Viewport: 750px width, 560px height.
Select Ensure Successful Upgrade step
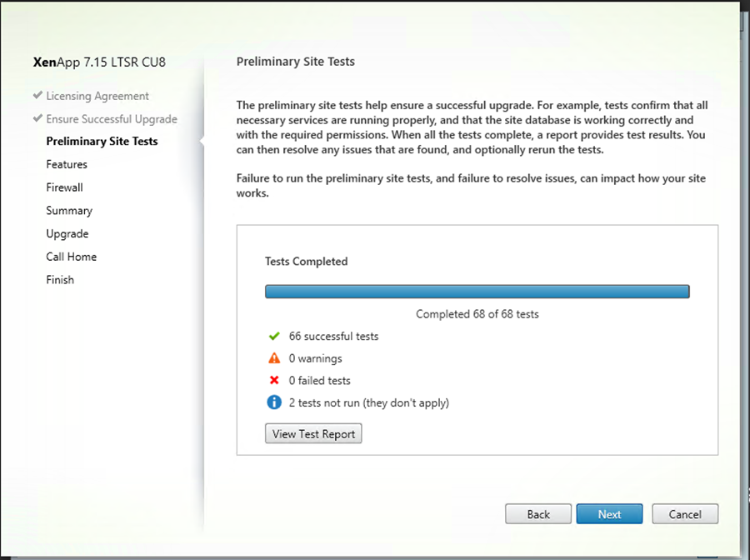click(x=112, y=118)
